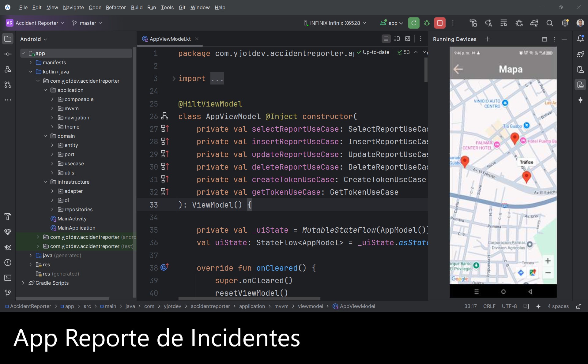Open the Terminal tool window
This screenshot has height=364, width=588.
pos(8,278)
